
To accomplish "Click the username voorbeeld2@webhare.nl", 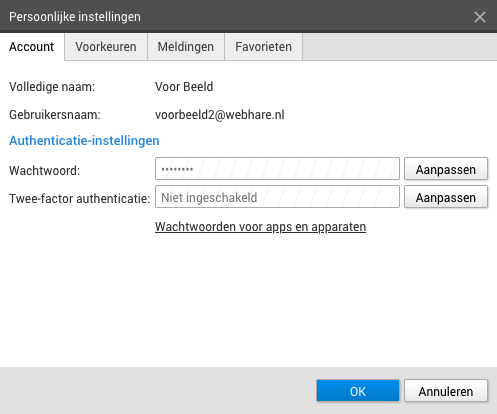I will [x=220, y=115].
